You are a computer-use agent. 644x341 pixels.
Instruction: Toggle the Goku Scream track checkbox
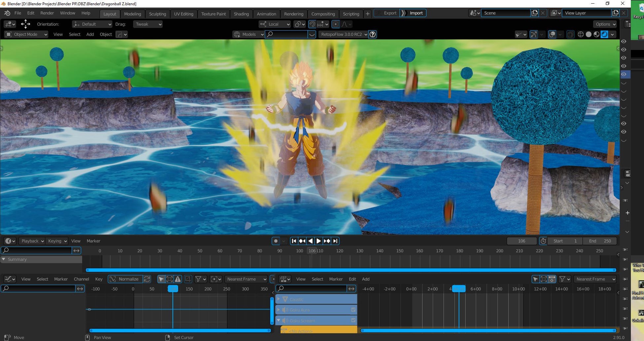coord(353,320)
